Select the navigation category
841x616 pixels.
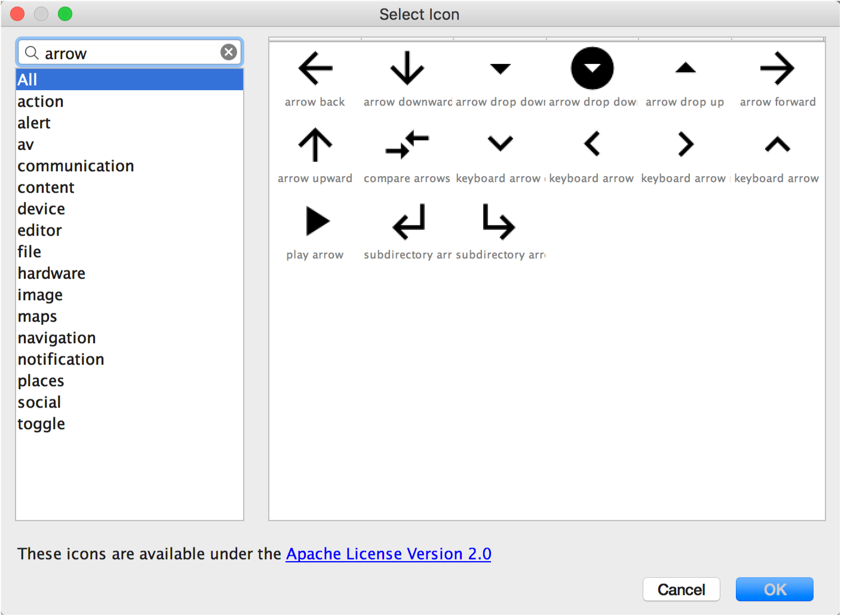click(x=57, y=338)
